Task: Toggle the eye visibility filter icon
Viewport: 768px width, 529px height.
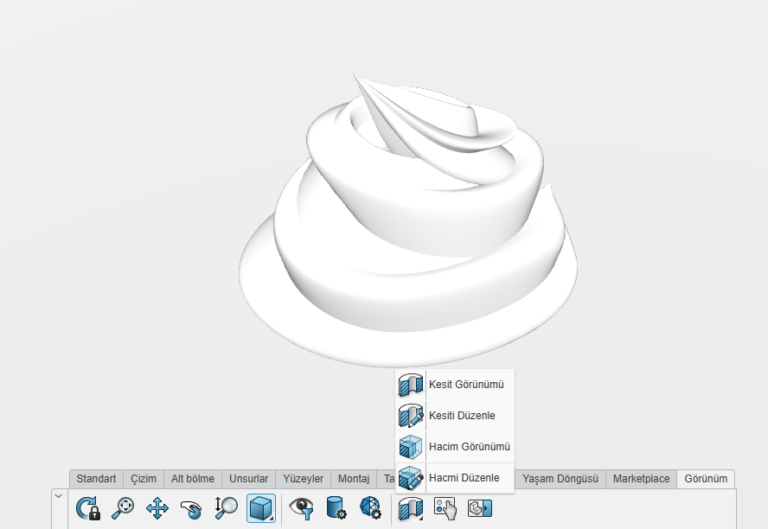Action: pos(301,508)
